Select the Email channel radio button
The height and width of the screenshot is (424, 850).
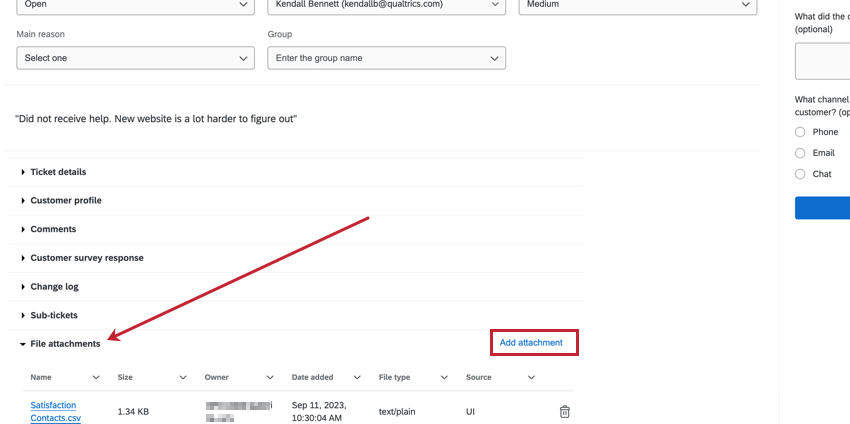coord(800,153)
